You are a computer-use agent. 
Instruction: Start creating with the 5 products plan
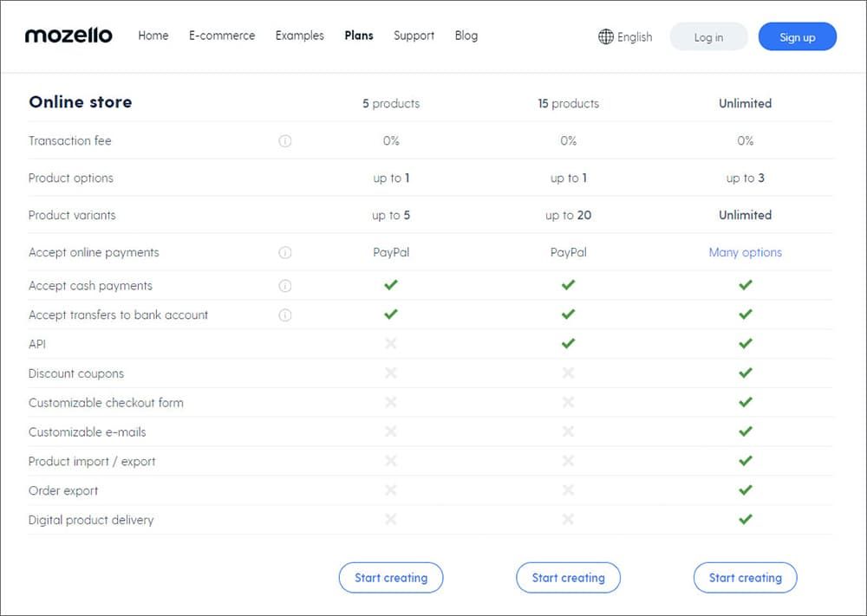pos(391,578)
